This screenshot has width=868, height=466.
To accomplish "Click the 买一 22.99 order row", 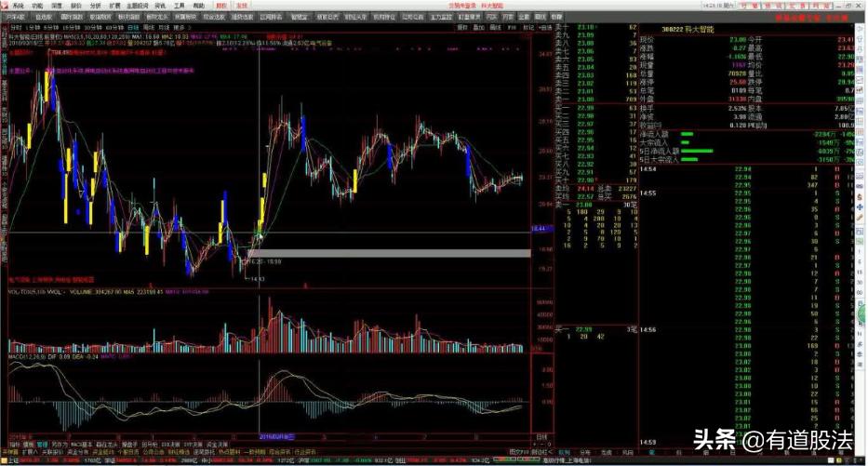I will click(x=596, y=108).
